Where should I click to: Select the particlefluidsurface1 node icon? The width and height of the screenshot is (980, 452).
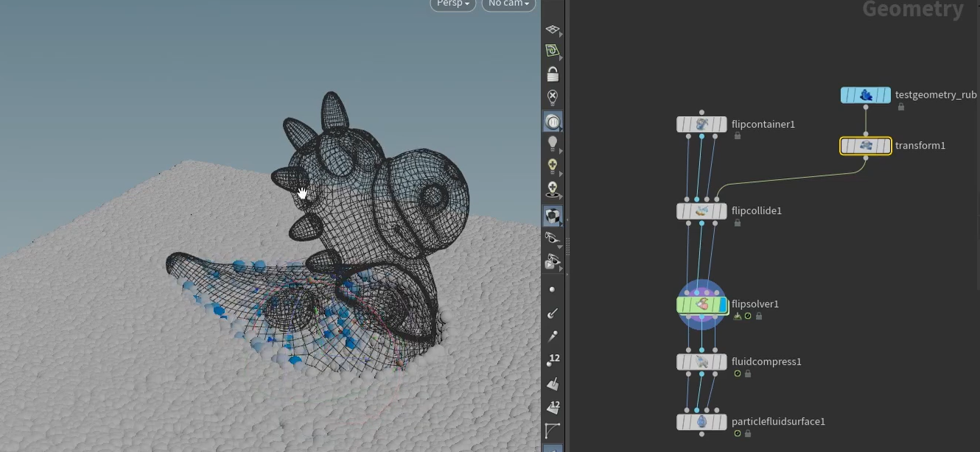click(x=701, y=422)
